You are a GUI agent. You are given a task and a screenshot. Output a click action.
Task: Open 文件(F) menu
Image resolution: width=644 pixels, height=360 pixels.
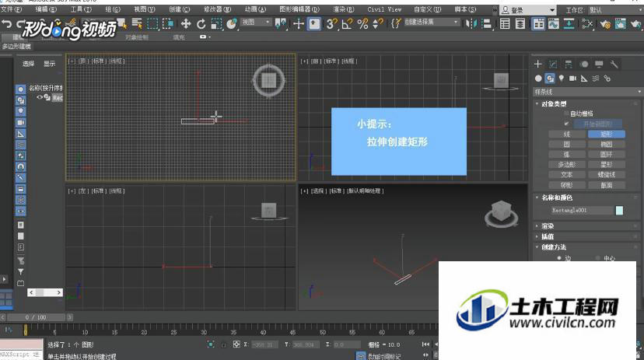[x=12, y=9]
